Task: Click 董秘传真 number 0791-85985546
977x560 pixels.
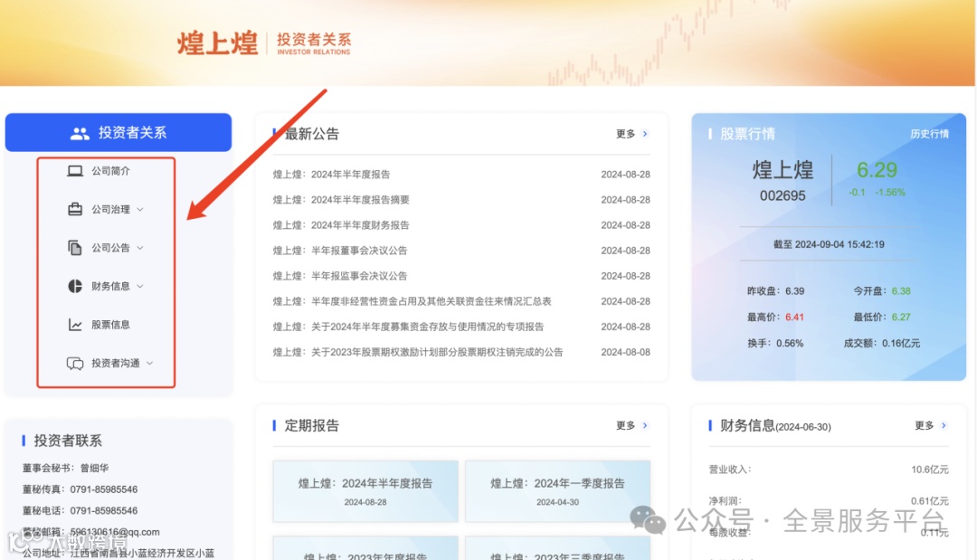Action: [103, 489]
